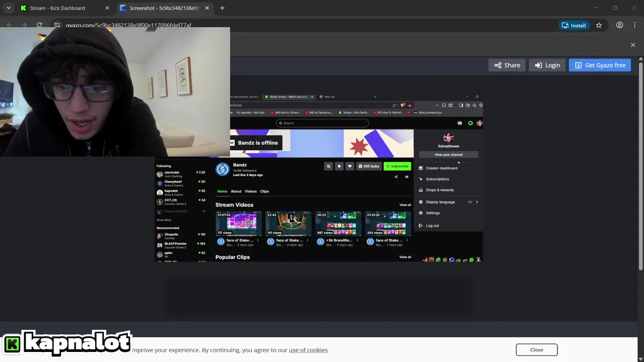The width and height of the screenshot is (644, 362).
Task: Click View all next to Popular Clips
Action: point(405,257)
